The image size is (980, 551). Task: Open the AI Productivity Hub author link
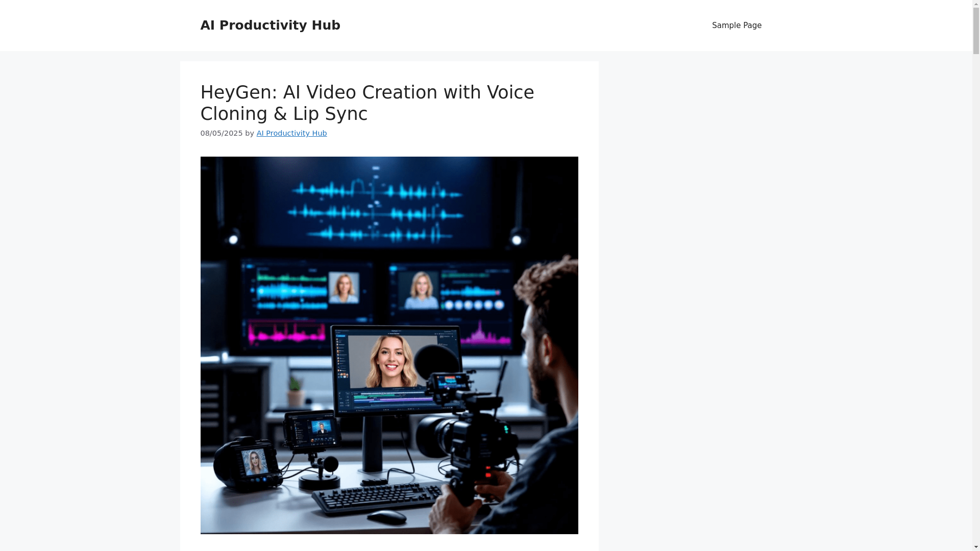coord(291,133)
